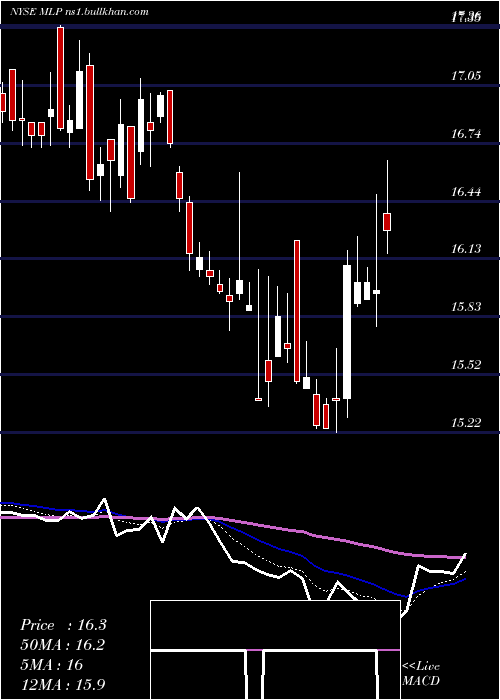
Task: Click the 12MA : 15.9 readout
Action: click(63, 684)
